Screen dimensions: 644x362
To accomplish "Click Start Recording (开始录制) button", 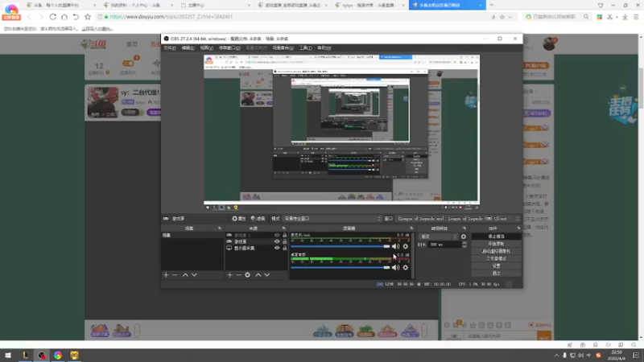I will click(496, 244).
